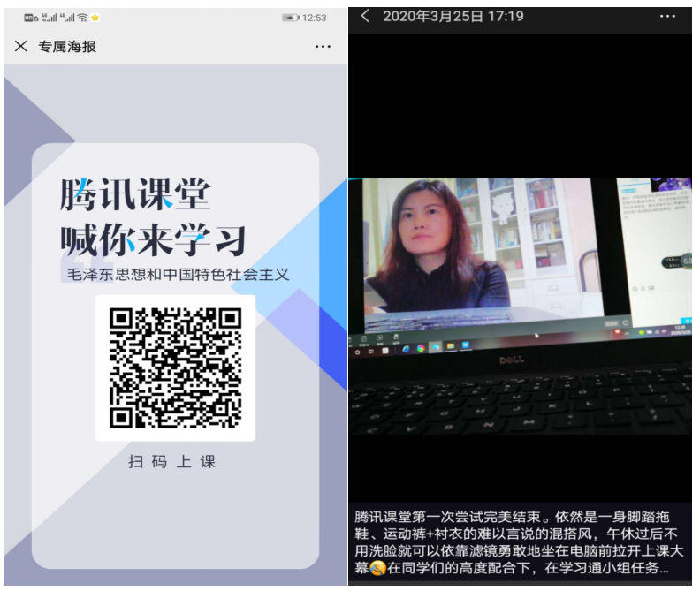Tap the 扫码上课 label under the QR code

click(171, 461)
